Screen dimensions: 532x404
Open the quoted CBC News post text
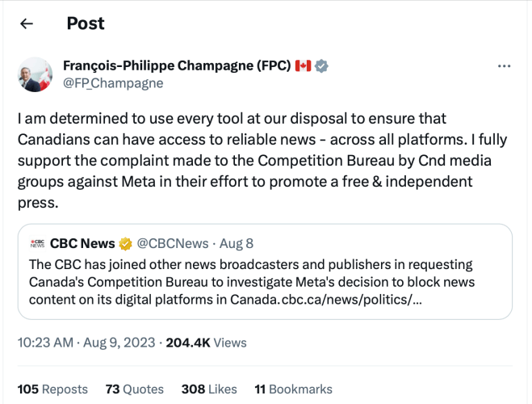(x=258, y=282)
